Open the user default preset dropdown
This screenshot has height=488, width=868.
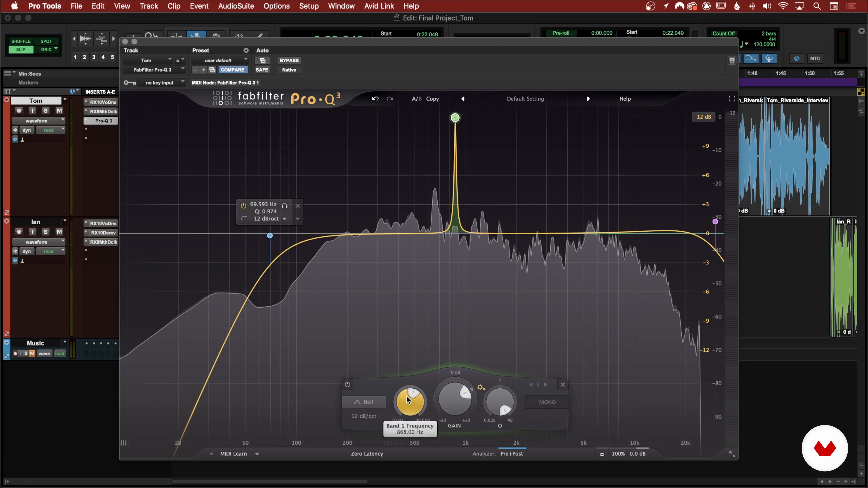tap(220, 61)
